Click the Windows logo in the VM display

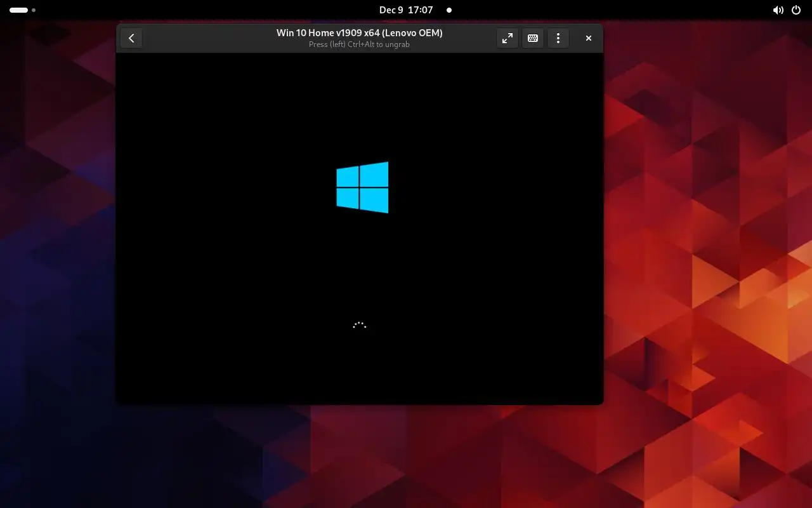coord(362,187)
